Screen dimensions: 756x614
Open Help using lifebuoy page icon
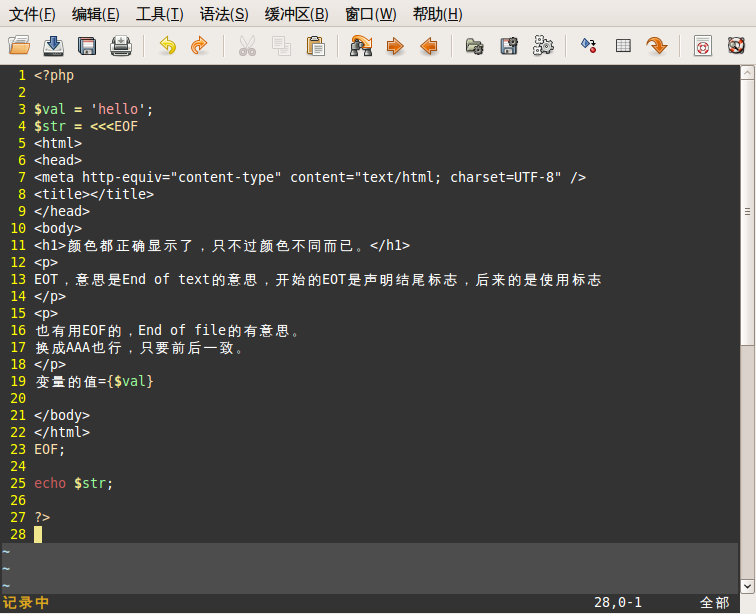pos(702,46)
